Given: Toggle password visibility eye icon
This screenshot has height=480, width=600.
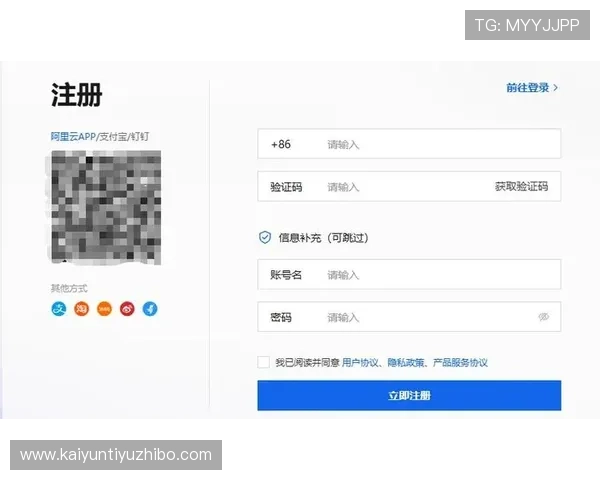Looking at the screenshot, I should pyautogui.click(x=543, y=317).
